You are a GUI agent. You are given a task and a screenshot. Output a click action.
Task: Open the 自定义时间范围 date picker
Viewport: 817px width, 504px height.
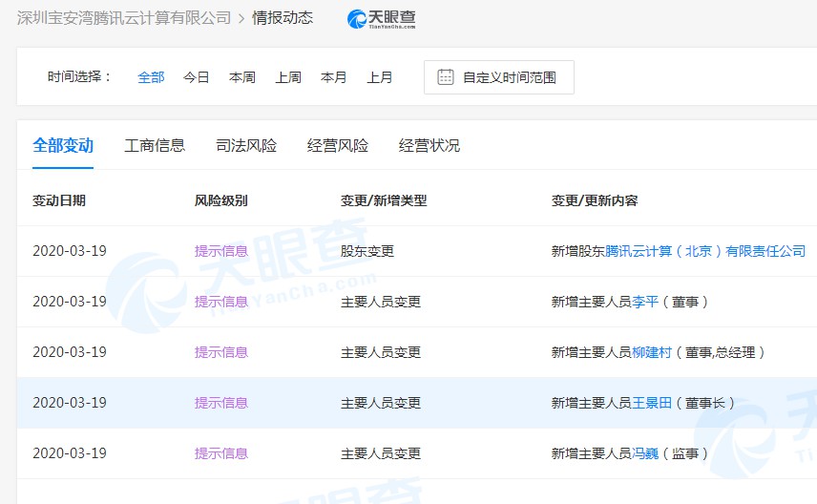499,77
